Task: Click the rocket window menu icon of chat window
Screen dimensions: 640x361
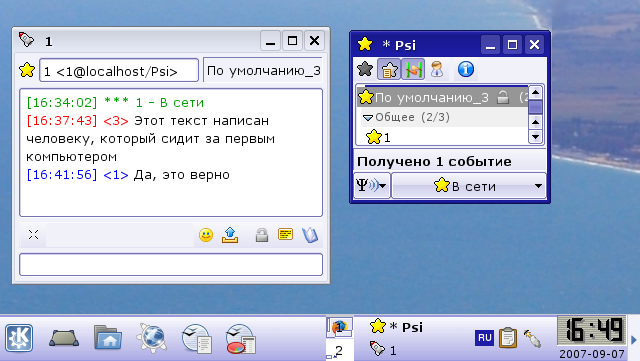Action: click(27, 40)
